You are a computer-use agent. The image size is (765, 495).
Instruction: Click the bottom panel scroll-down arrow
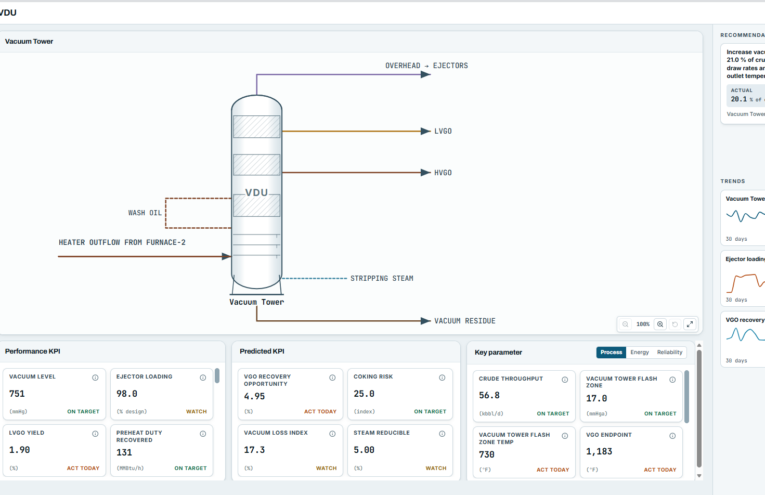pyautogui.click(x=699, y=475)
